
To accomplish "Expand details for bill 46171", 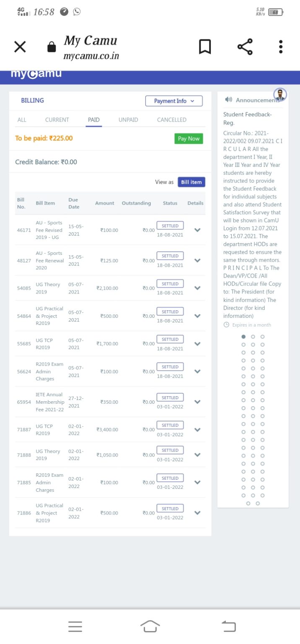I will 198,230.
